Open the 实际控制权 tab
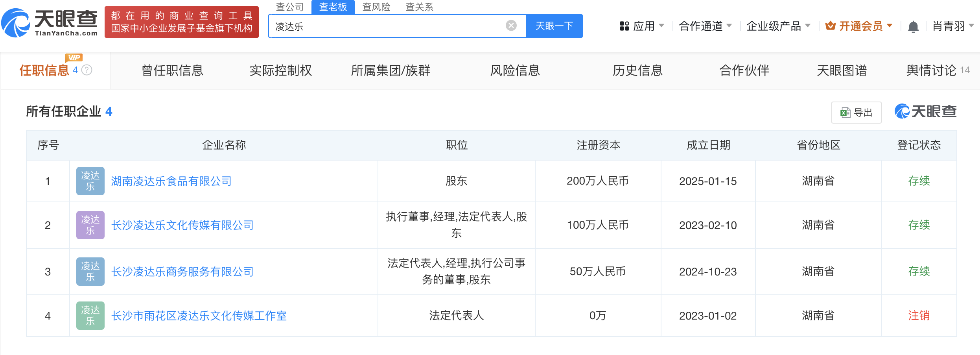The image size is (980, 355). pyautogui.click(x=281, y=70)
